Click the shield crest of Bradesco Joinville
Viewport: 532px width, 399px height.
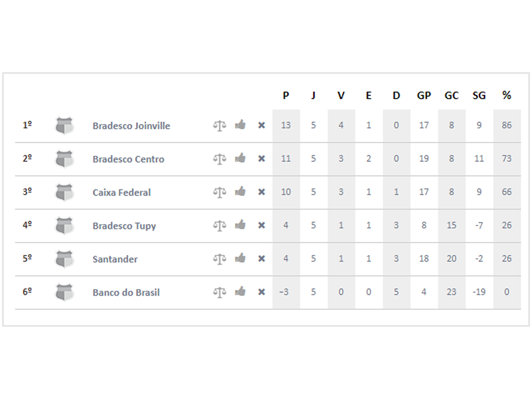click(64, 125)
